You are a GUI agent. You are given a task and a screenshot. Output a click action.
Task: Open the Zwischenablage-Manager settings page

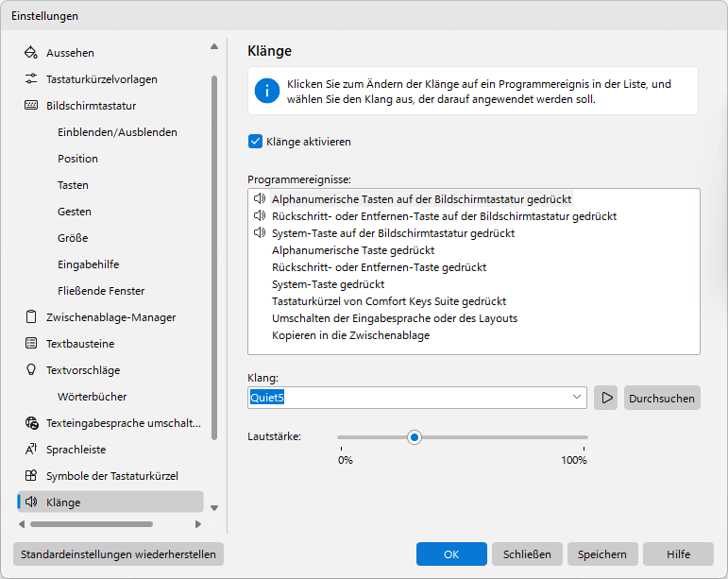(111, 317)
